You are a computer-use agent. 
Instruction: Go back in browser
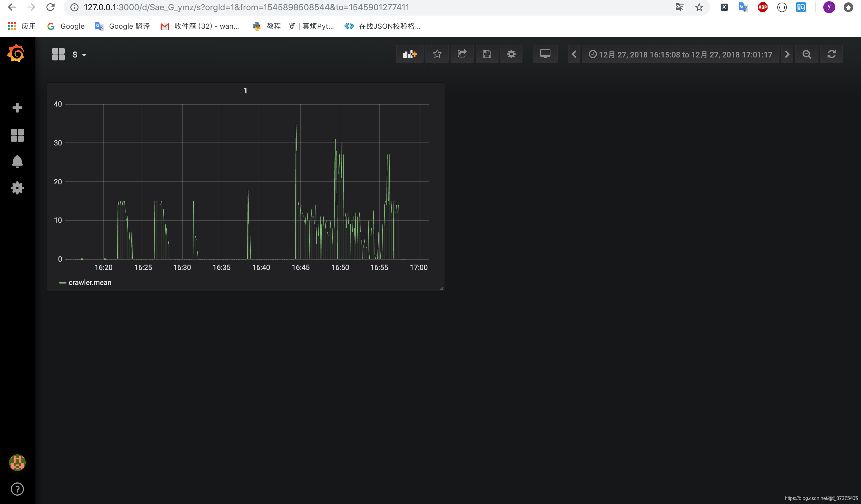(12, 7)
